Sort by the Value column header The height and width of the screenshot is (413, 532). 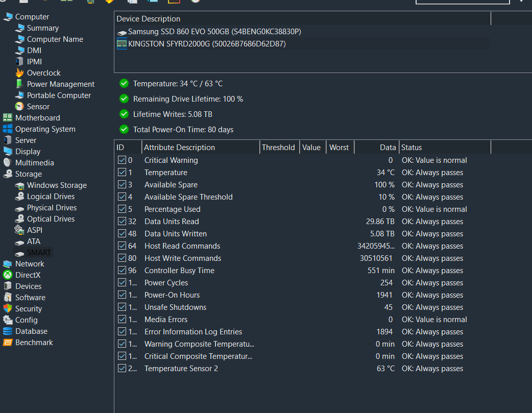click(x=313, y=148)
